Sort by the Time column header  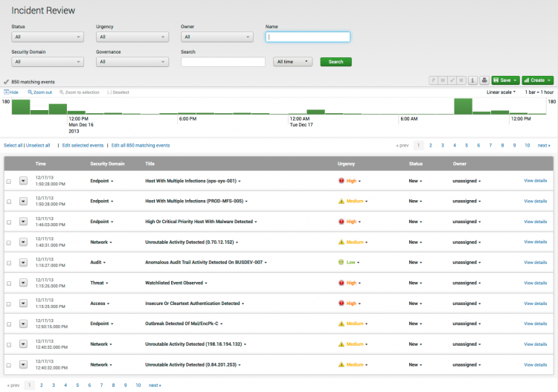pos(41,164)
